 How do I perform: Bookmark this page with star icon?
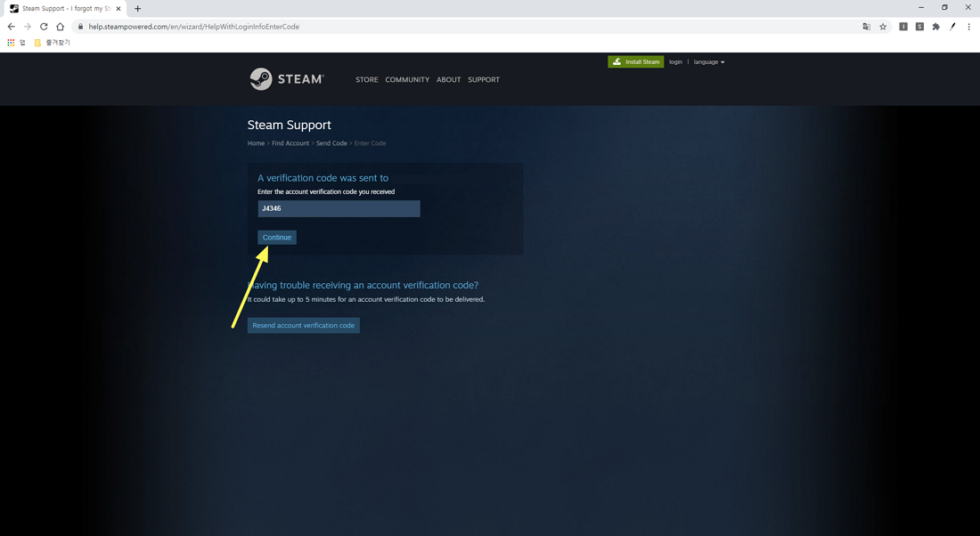click(883, 27)
